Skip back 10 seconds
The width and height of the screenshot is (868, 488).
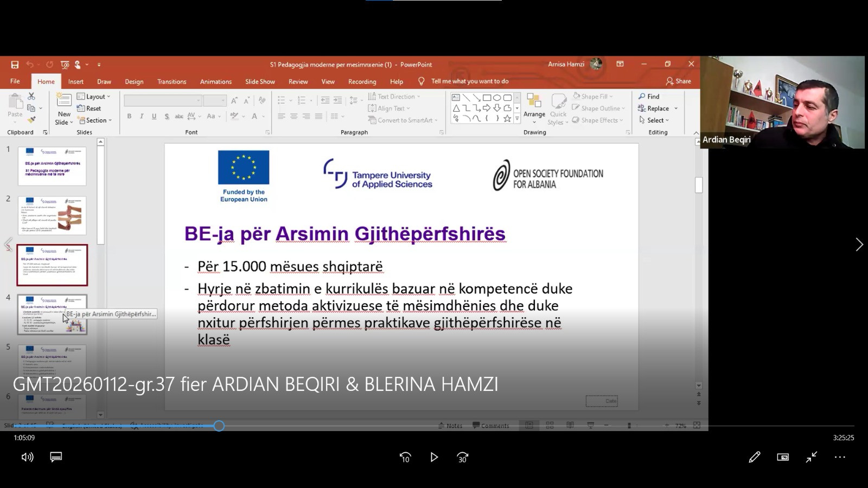pos(405,457)
